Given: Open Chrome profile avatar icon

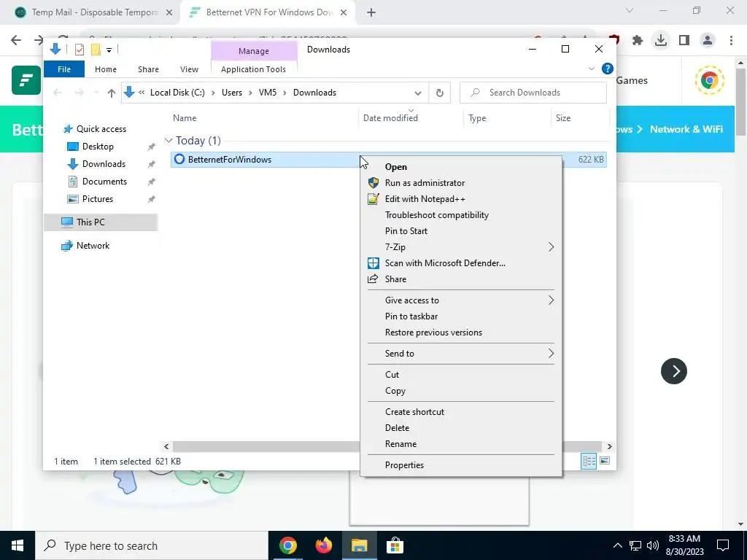Looking at the screenshot, I should (x=708, y=40).
